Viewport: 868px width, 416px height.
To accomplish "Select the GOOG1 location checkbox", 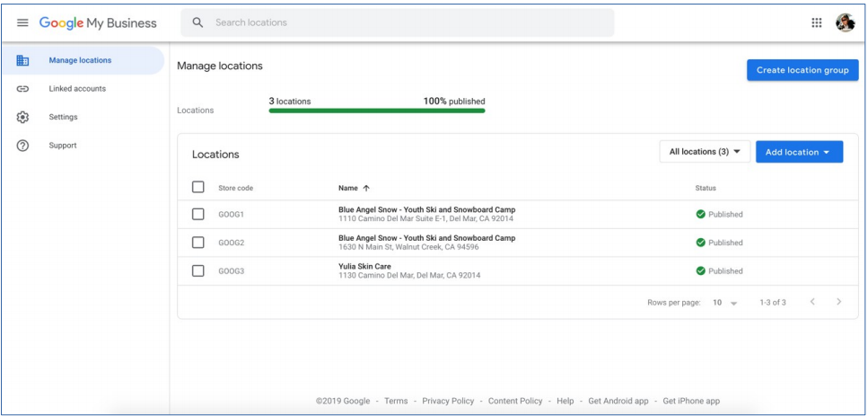I will 198,215.
